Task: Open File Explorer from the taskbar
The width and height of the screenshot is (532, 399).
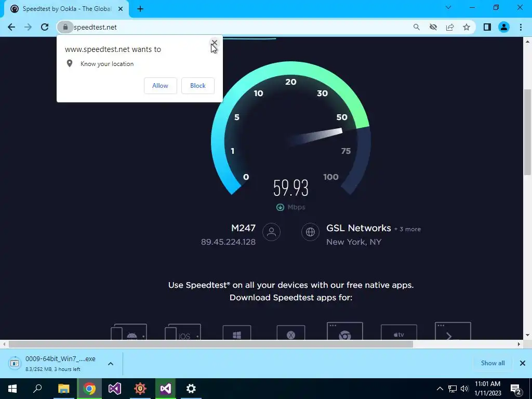Action: (63, 389)
